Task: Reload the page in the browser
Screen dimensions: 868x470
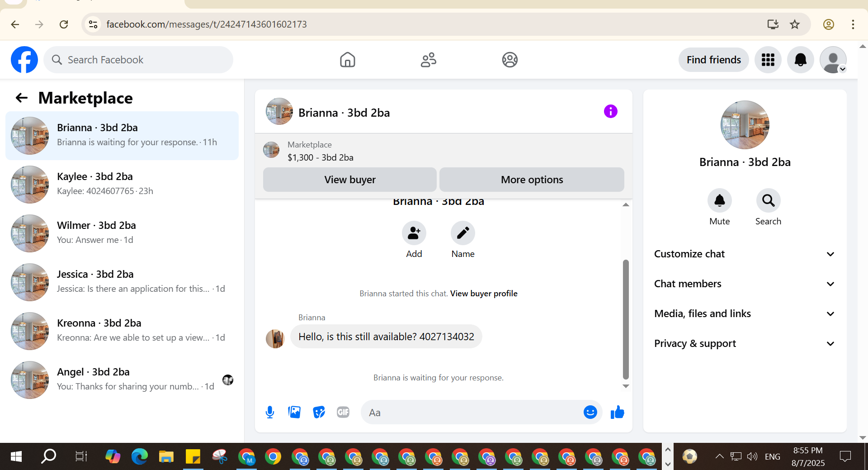Action: pyautogui.click(x=64, y=24)
